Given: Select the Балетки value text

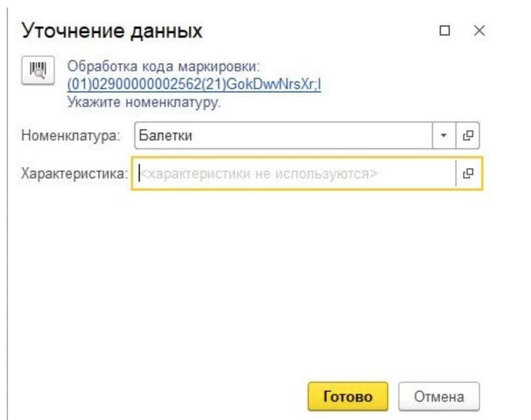Looking at the screenshot, I should click(x=165, y=136).
